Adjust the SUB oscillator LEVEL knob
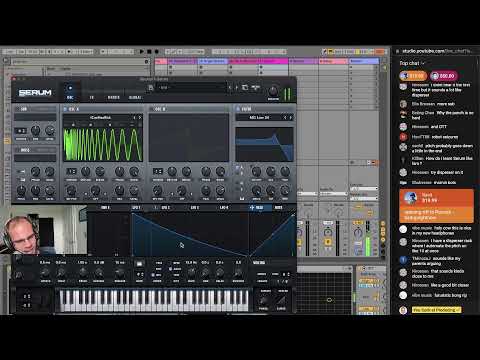480x360 pixels. tap(49, 131)
